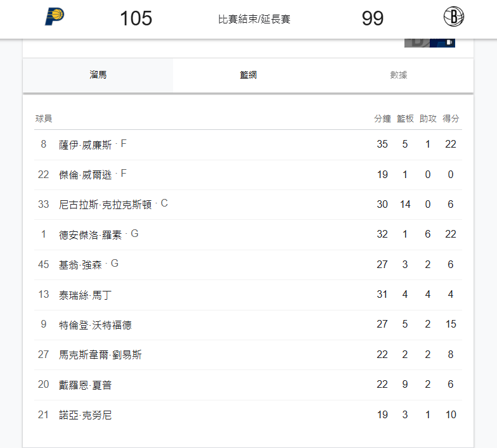Click the Indiana Pacers team logo

[x=55, y=16]
